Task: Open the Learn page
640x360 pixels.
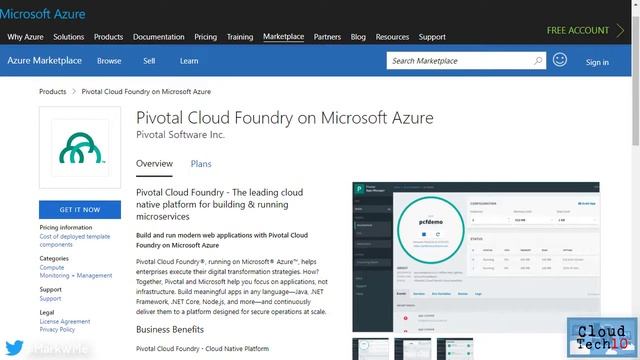Action: point(189,61)
